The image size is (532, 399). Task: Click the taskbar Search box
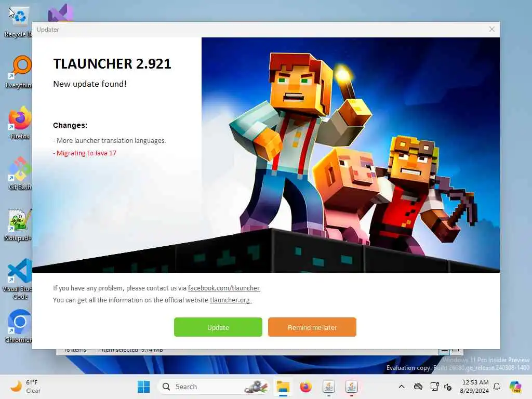pos(213,387)
